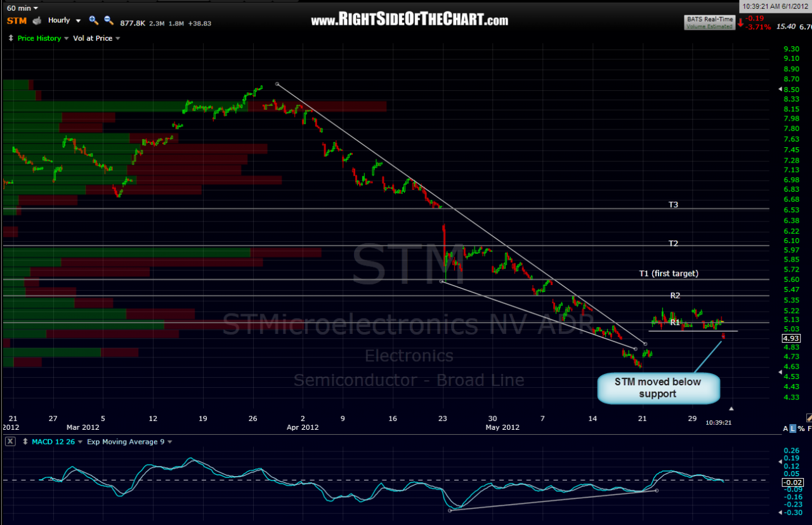Select the zoom-in magnifier tool
Image resolution: width=812 pixels, height=525 pixels.
93,20
